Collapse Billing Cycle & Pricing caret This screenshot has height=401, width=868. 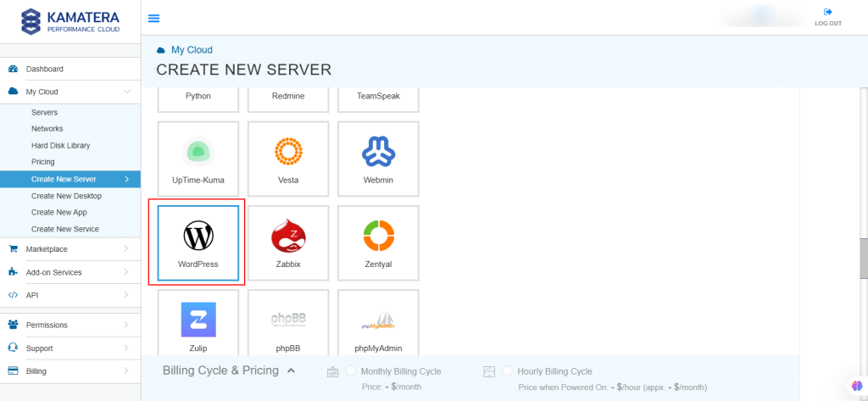pyautogui.click(x=292, y=370)
